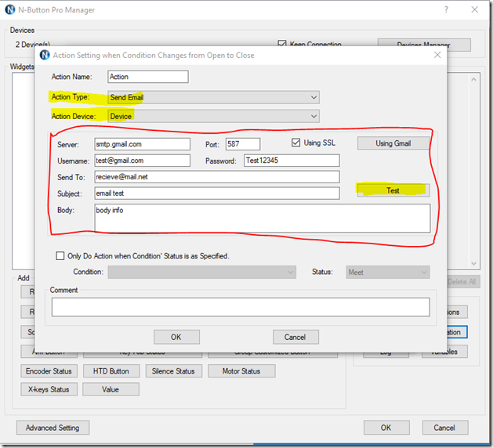493x448 pixels.
Task: Click the Action Name field
Action: point(148,77)
